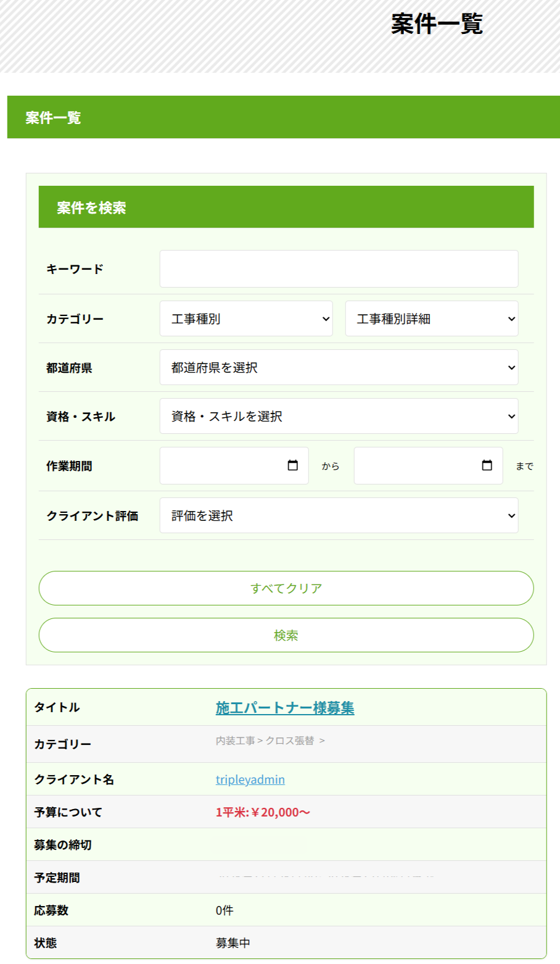Click the 作業期間 start date field
The height and width of the screenshot is (964, 560).
coord(222,465)
